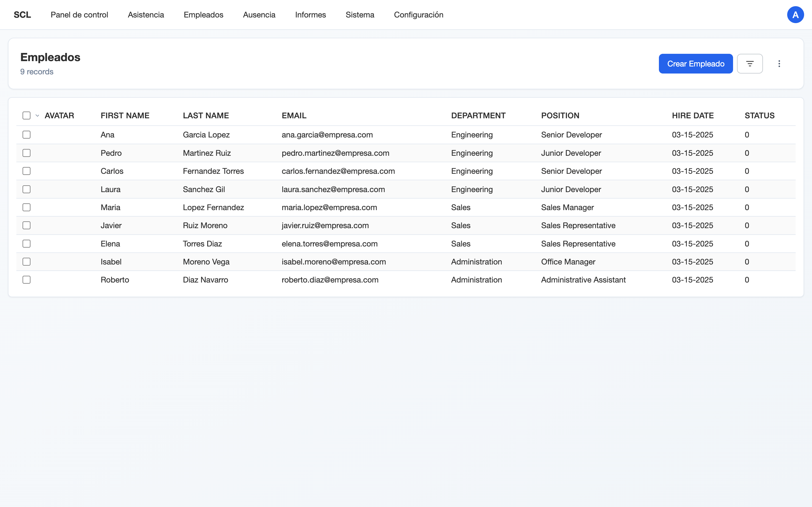Click ana.garcia@empresa.com email entry
This screenshot has height=507, width=812.
coord(327,134)
